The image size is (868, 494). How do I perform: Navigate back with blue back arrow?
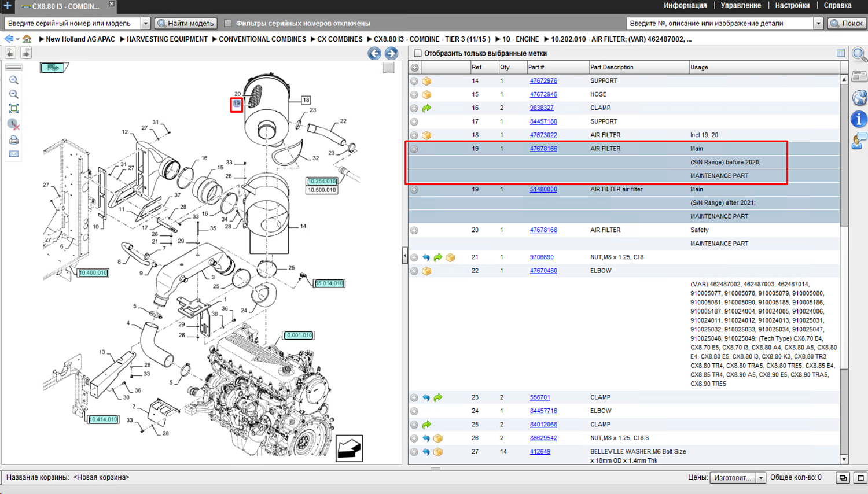pyautogui.click(x=9, y=39)
